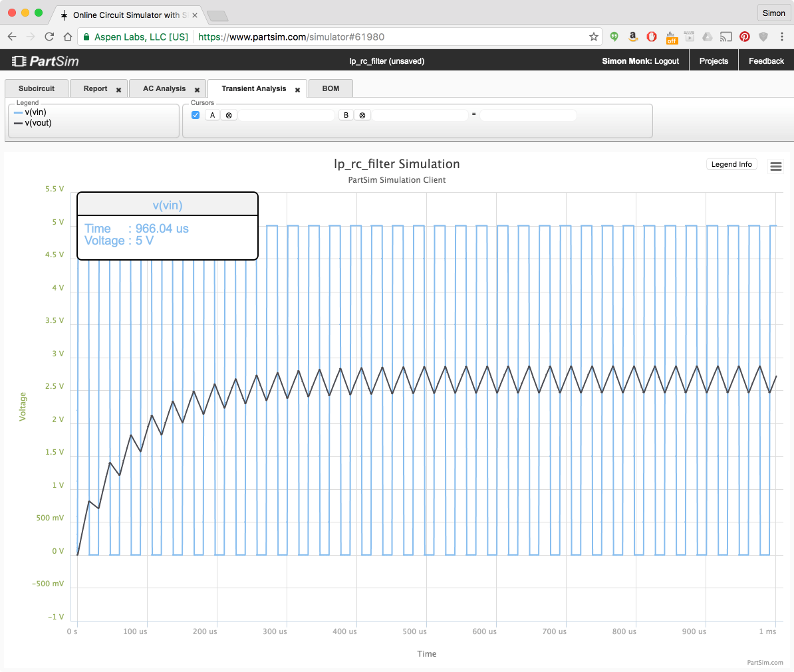The width and height of the screenshot is (794, 672).
Task: Click the Logout link
Action: [x=666, y=61]
